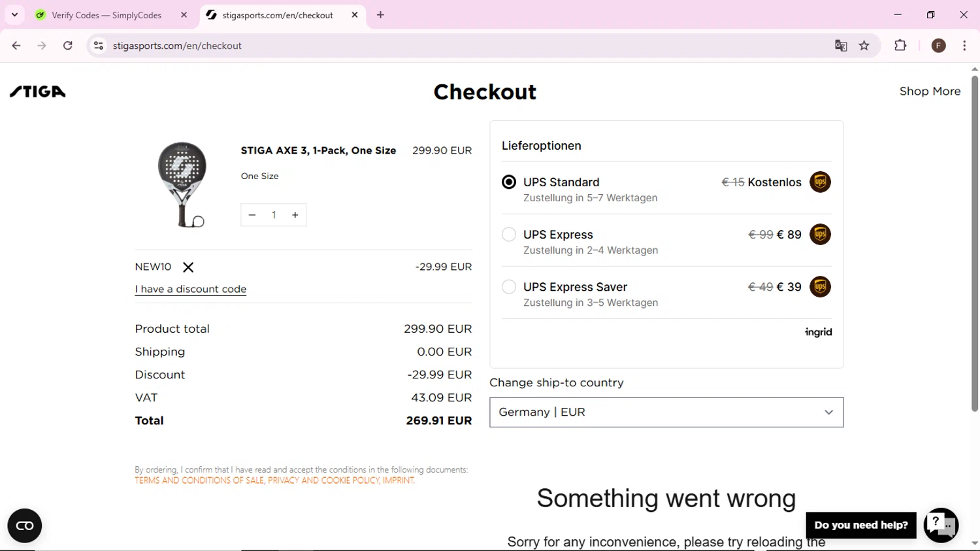This screenshot has height=551, width=980.
Task: Click the Total 269.91 EUR amount
Action: [439, 421]
